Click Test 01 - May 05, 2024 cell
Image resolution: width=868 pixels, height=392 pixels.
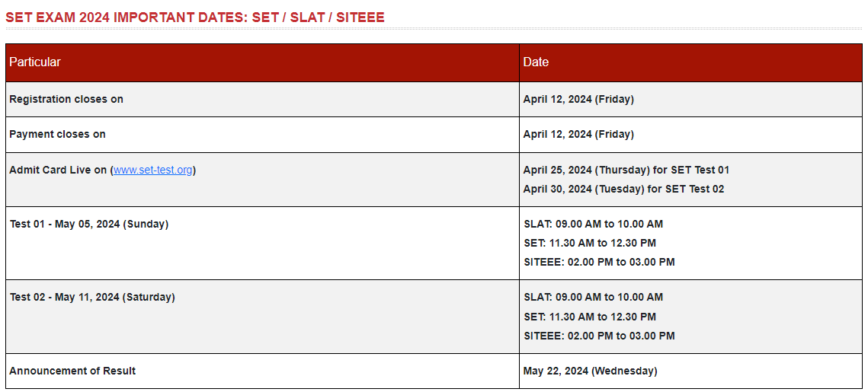pos(89,224)
